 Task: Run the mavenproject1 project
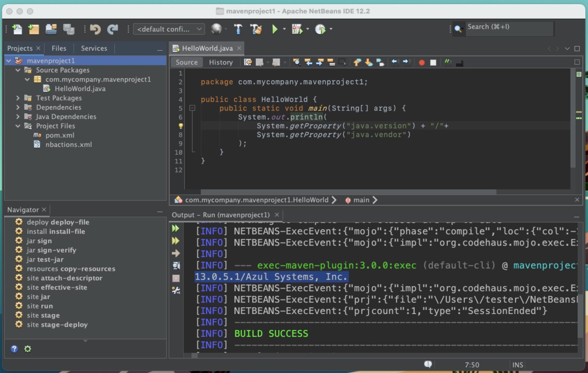click(275, 29)
